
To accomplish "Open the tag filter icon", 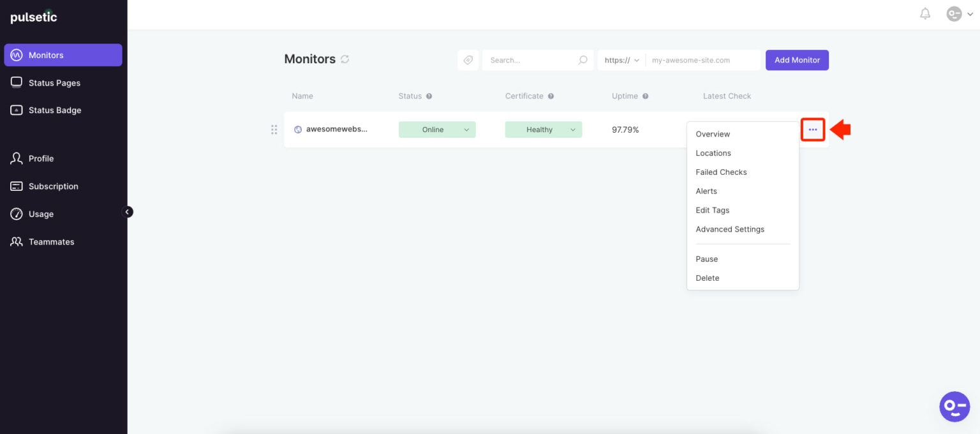I will 468,59.
